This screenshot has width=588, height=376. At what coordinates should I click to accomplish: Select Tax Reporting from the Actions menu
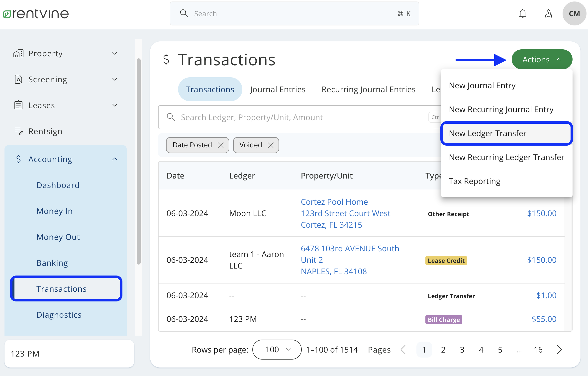(474, 181)
